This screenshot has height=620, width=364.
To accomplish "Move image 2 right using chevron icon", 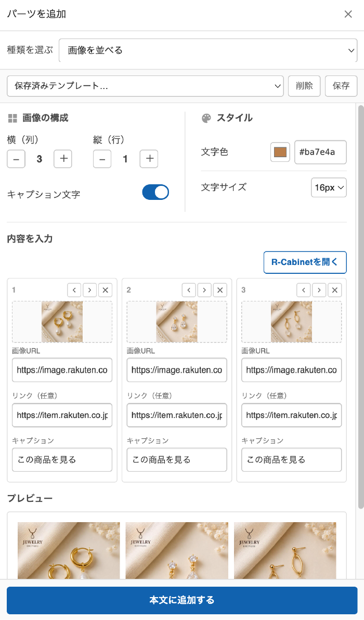I will pos(204,290).
